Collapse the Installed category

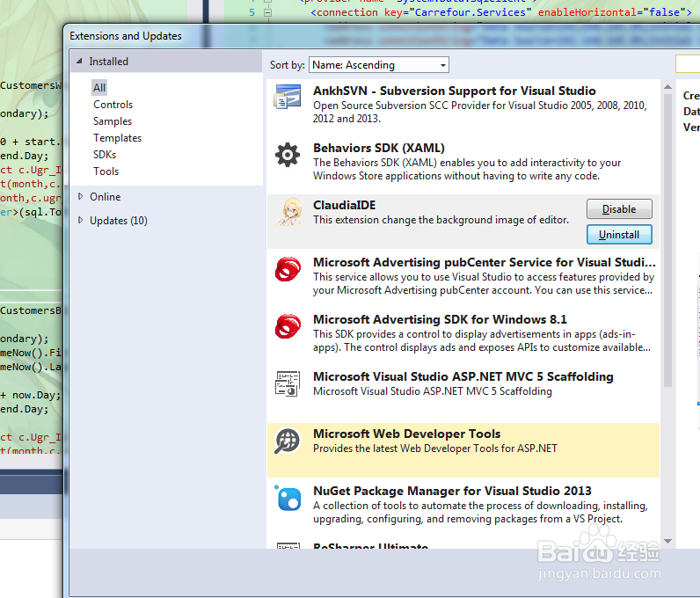coord(79,62)
